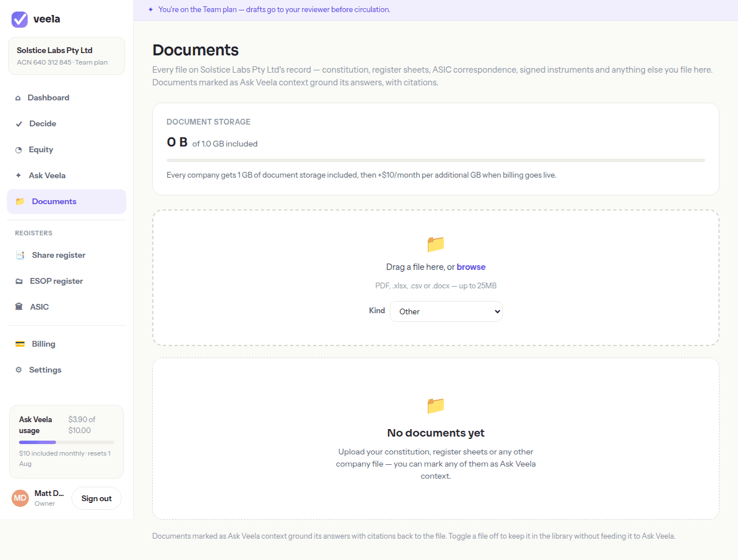
Task: Click the 'No documents yet' heading
Action: 436,433
